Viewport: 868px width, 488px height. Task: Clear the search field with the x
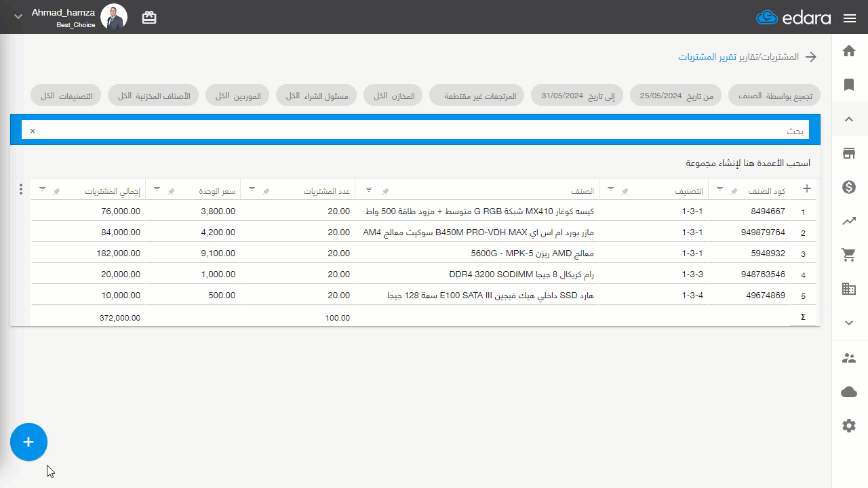click(33, 131)
